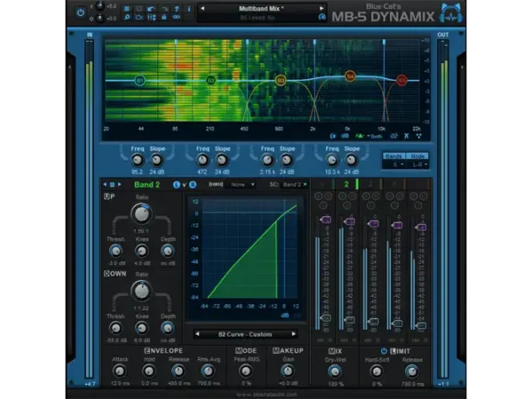Toggle the UP section enable button

[106, 197]
